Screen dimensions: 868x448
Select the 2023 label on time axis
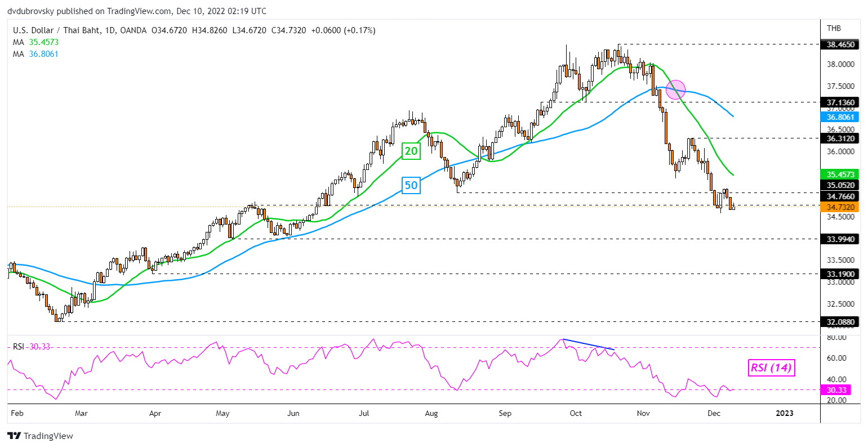click(785, 414)
